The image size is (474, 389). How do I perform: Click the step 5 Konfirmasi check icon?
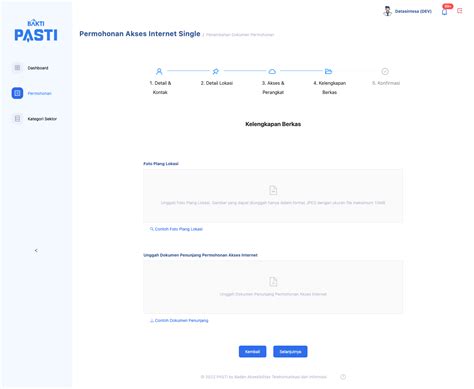pos(385,71)
